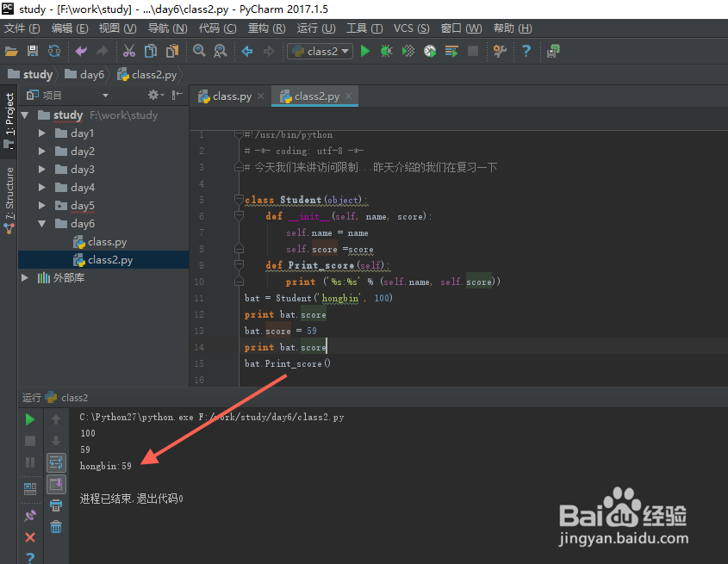The height and width of the screenshot is (564, 728).
Task: Click the Replace toolbar icon
Action: 220,51
